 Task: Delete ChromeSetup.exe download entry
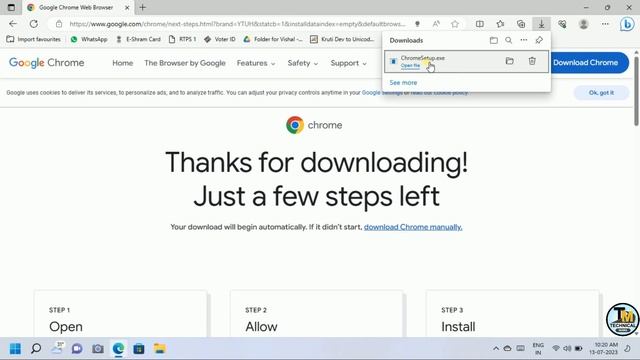532,61
